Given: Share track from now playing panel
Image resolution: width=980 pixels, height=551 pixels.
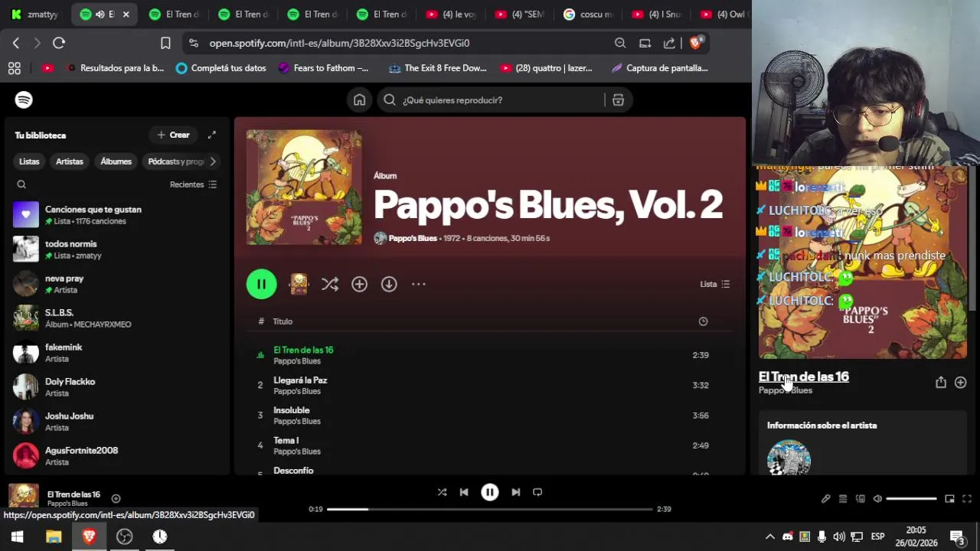Looking at the screenshot, I should (941, 383).
